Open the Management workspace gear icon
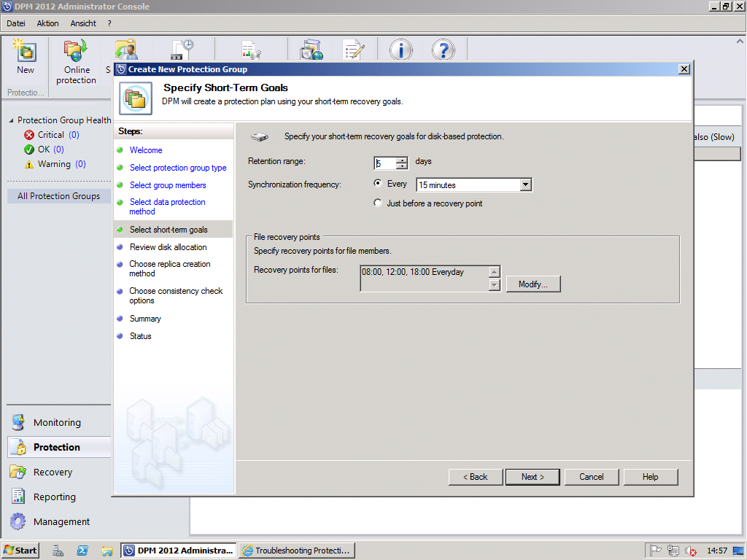 pos(18,521)
